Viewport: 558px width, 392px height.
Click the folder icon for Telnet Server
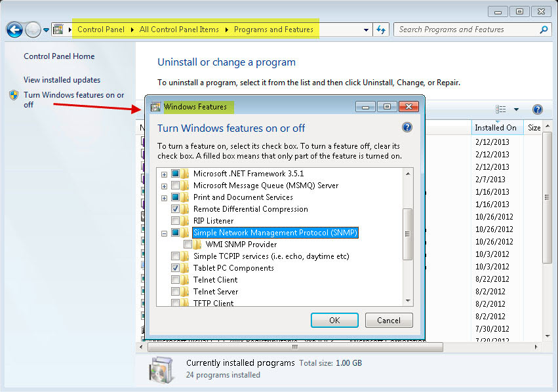[184, 291]
